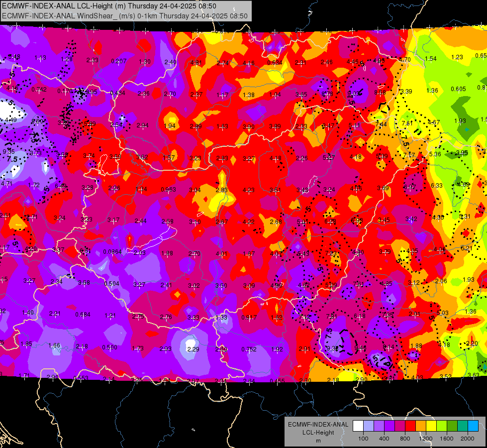Click the LCL-Height header title line
487x448 pixels.
coord(109,6)
